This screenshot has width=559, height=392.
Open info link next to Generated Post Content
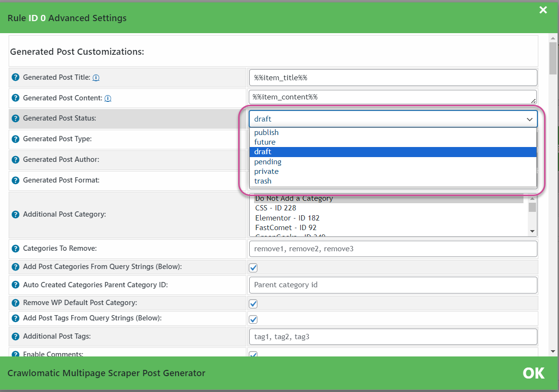click(108, 98)
